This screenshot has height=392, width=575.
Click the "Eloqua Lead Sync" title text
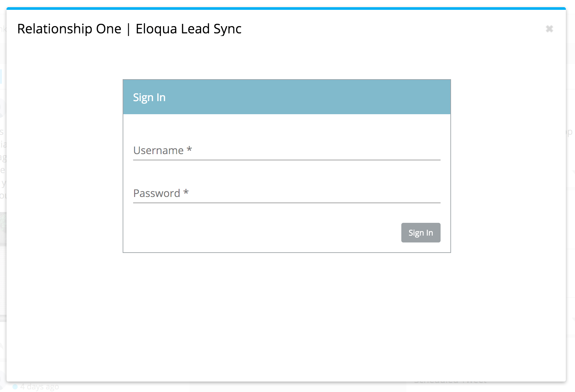click(188, 29)
